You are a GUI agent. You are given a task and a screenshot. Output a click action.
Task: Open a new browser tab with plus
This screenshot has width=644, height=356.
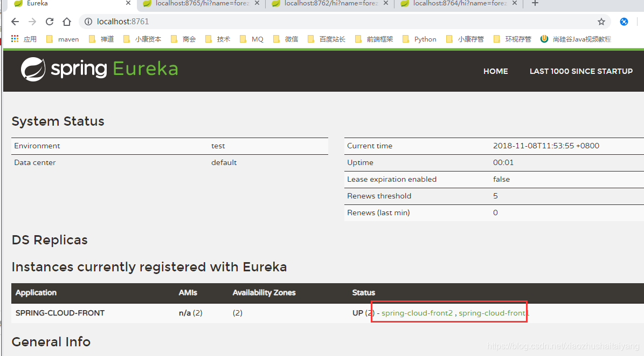click(535, 3)
